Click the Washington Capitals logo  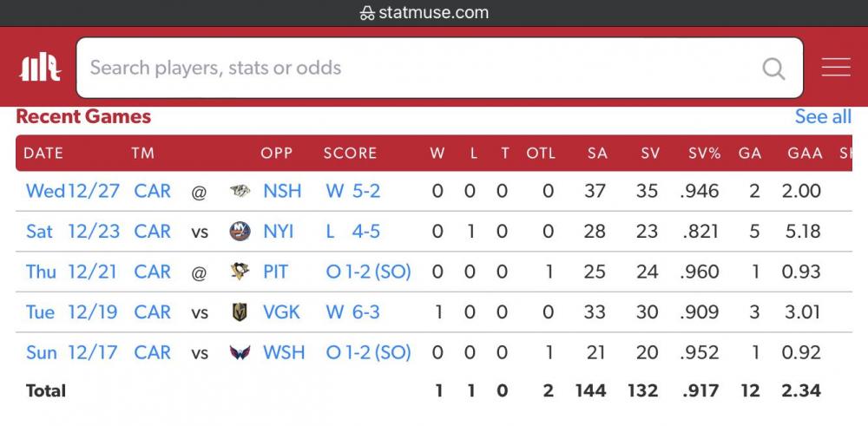240,353
